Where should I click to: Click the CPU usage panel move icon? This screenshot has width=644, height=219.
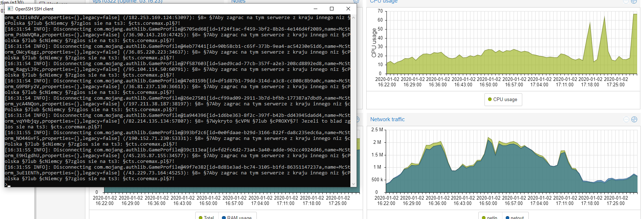(x=634, y=1)
